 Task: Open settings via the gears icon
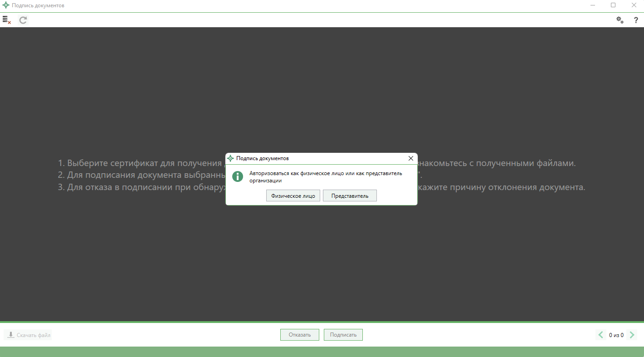click(x=620, y=20)
